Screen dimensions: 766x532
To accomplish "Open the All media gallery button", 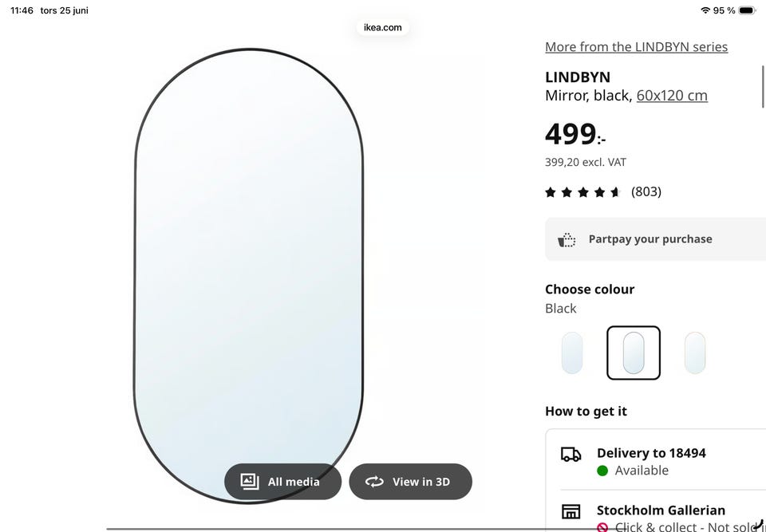I will click(x=282, y=482).
